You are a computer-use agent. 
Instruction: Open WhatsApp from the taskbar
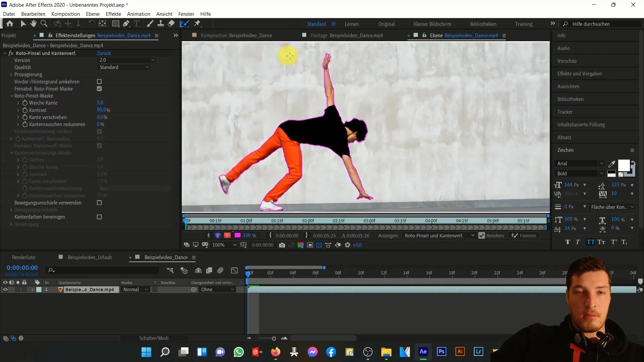pos(239,352)
